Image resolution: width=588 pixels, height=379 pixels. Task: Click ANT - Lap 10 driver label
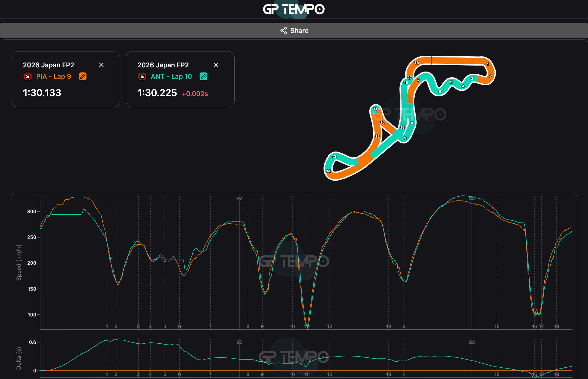coord(171,76)
